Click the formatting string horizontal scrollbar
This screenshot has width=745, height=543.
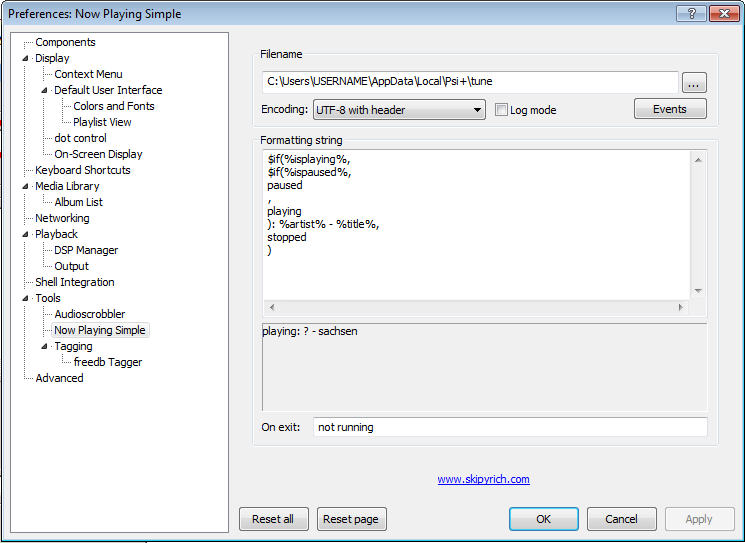[x=475, y=307]
